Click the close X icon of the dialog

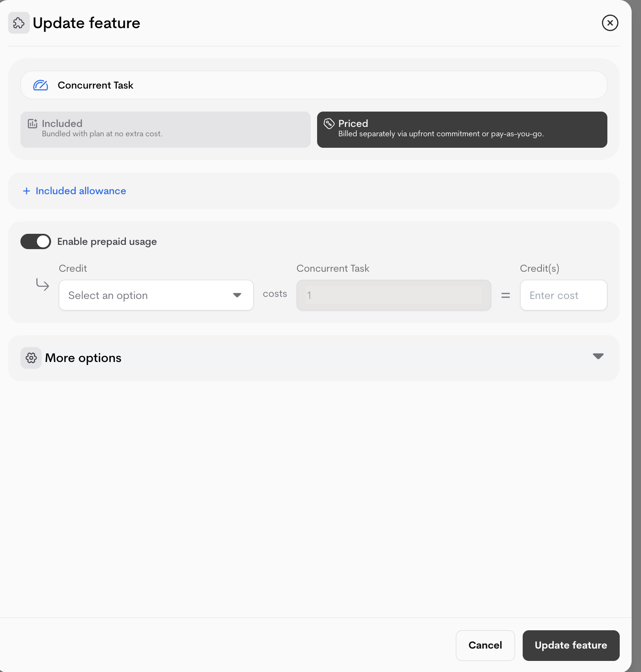(610, 23)
